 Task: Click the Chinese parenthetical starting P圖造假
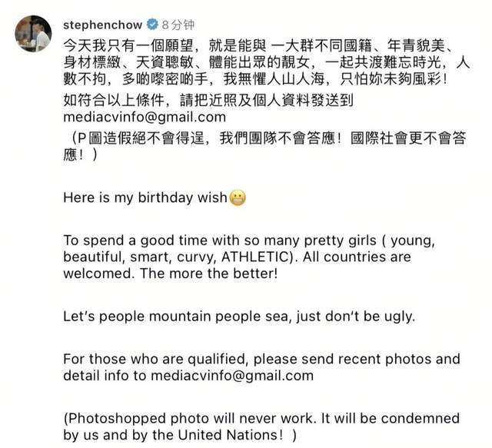264,146
